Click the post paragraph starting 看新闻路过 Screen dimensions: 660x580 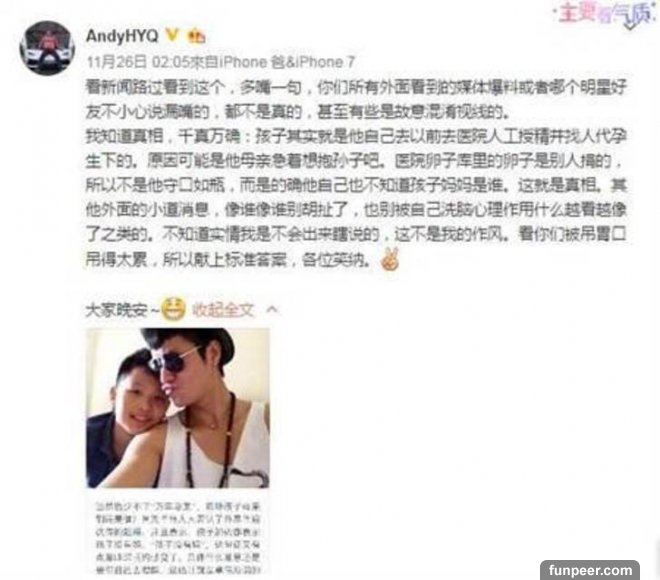pyautogui.click(x=356, y=99)
